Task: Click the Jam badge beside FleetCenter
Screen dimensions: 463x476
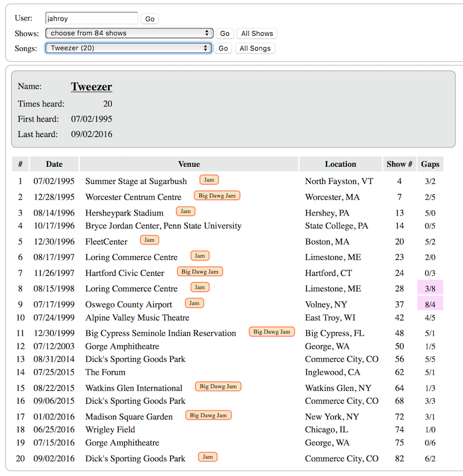Action: click(x=149, y=240)
